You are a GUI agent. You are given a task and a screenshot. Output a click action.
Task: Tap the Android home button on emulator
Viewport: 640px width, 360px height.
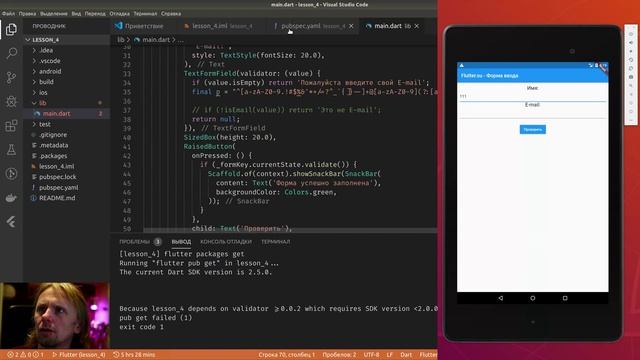click(533, 298)
